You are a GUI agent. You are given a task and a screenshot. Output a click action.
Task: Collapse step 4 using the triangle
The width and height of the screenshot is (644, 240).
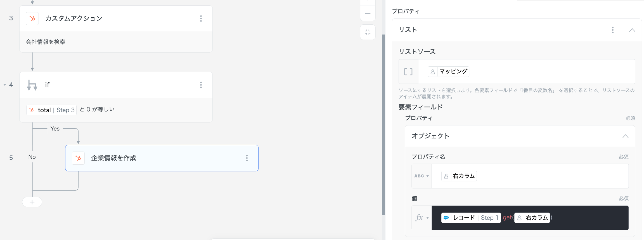[5, 85]
